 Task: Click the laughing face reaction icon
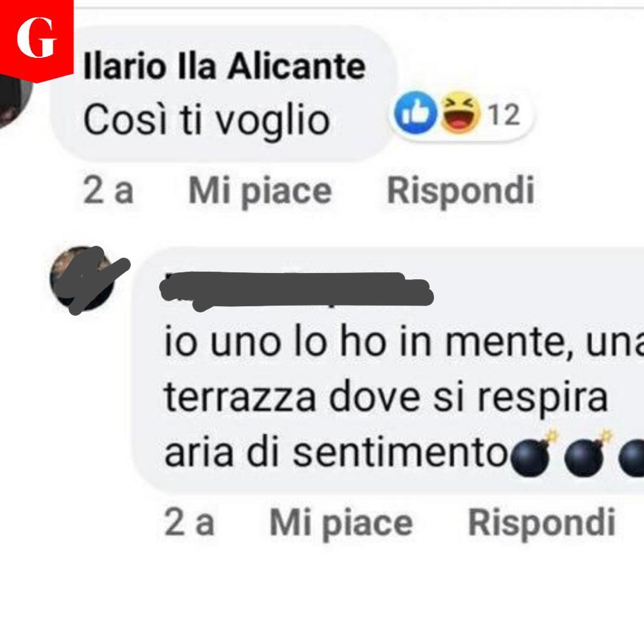point(460,112)
